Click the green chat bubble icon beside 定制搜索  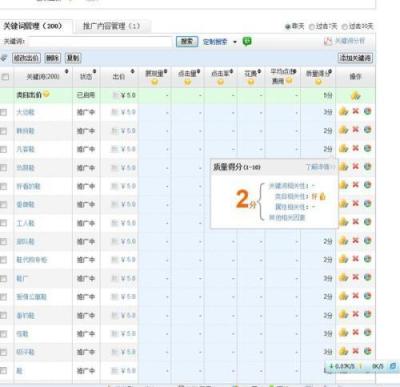click(x=247, y=42)
